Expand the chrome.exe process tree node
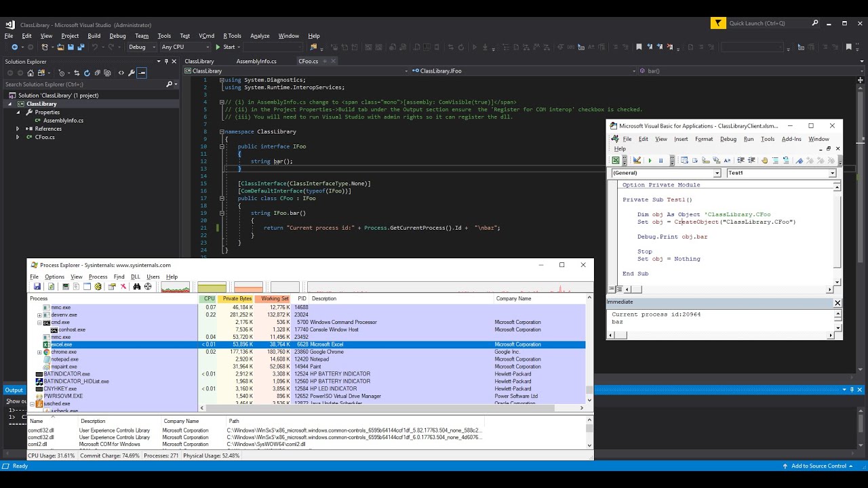The width and height of the screenshot is (868, 488). click(x=40, y=352)
